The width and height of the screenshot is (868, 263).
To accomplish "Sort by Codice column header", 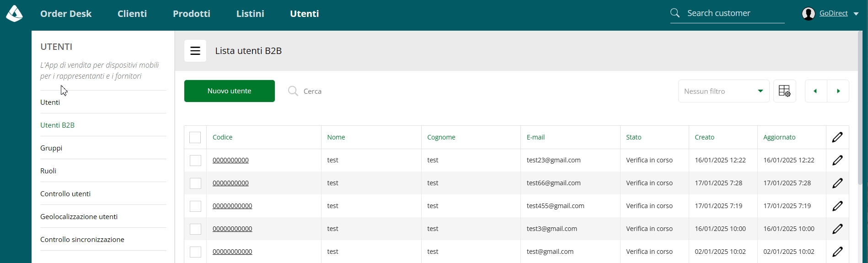I will 222,137.
